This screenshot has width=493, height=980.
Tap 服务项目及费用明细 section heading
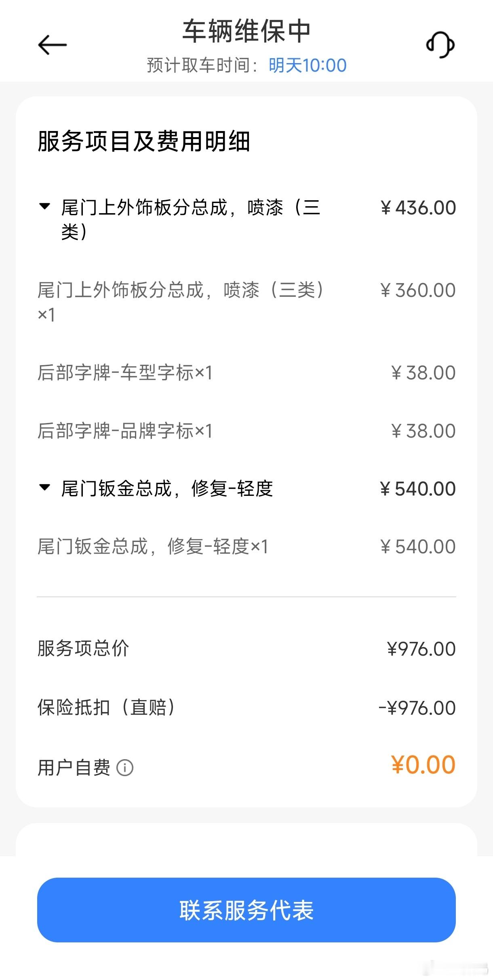coord(144,141)
